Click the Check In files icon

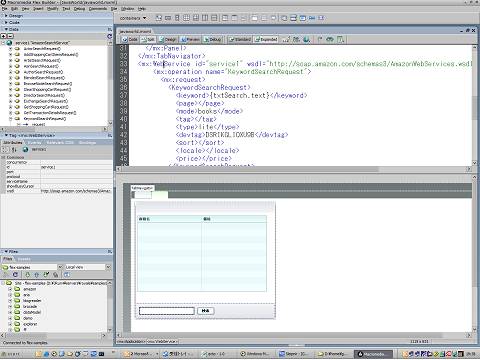point(56,275)
